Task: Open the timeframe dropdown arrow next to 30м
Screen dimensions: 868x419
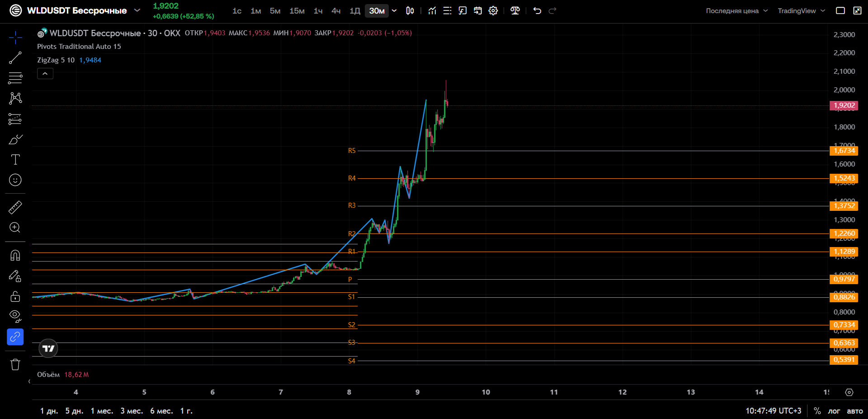Action: (394, 10)
